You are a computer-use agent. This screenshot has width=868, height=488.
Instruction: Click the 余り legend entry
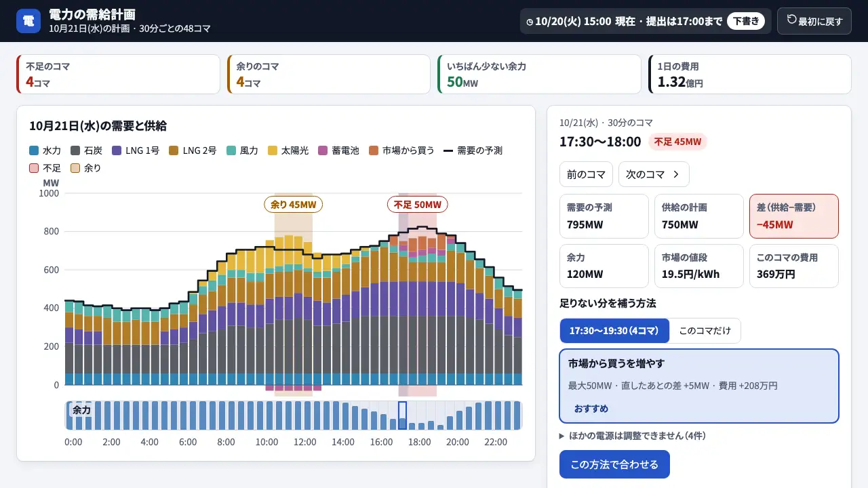pos(85,167)
